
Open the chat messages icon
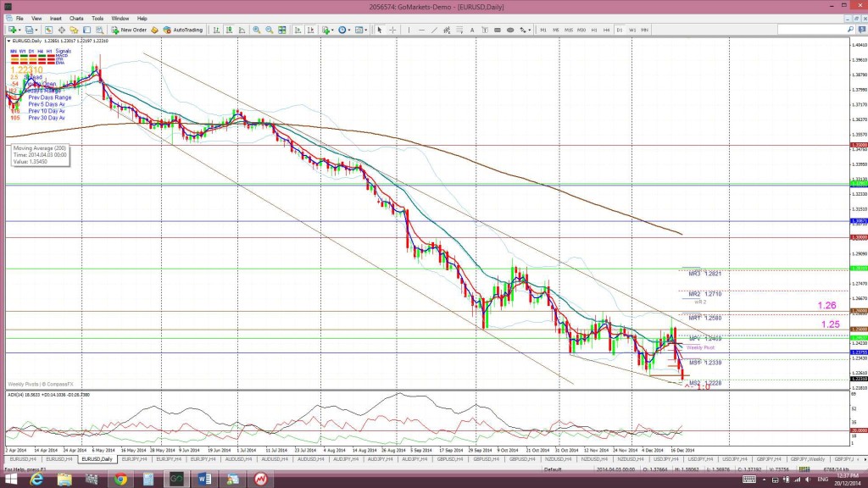pos(862,30)
